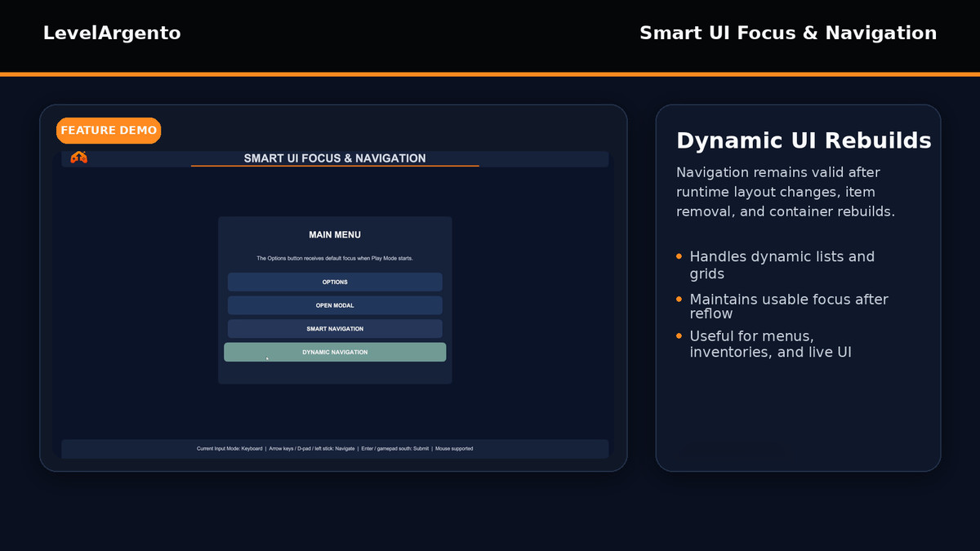Click the MAIN MENU heading
The image size is (980, 551).
(x=335, y=235)
